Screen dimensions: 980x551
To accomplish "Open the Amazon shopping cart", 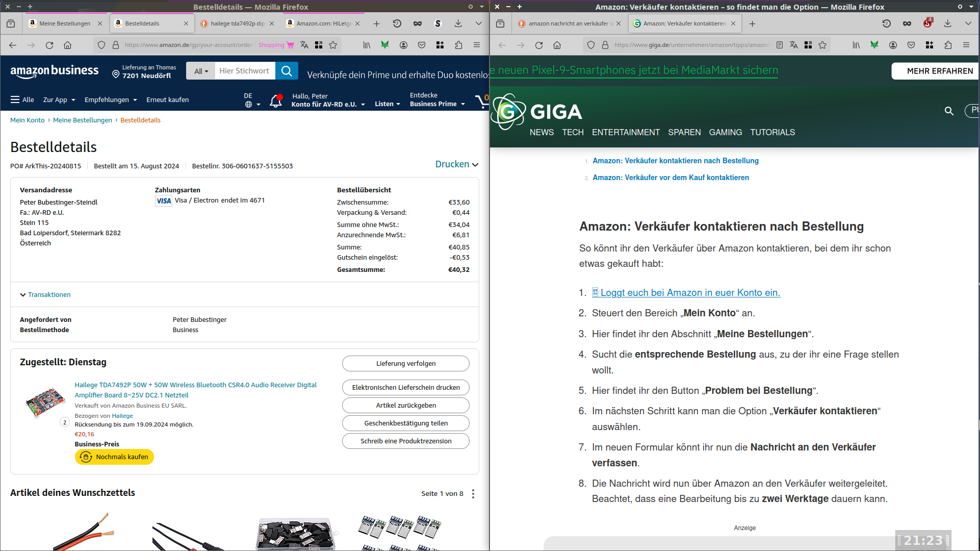I will click(482, 101).
